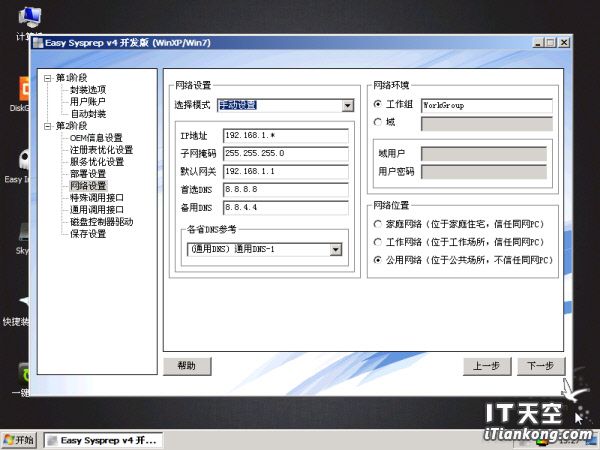Click the 子网掩码 input field
Image resolution: width=600 pixels, height=450 pixels.
click(285, 153)
